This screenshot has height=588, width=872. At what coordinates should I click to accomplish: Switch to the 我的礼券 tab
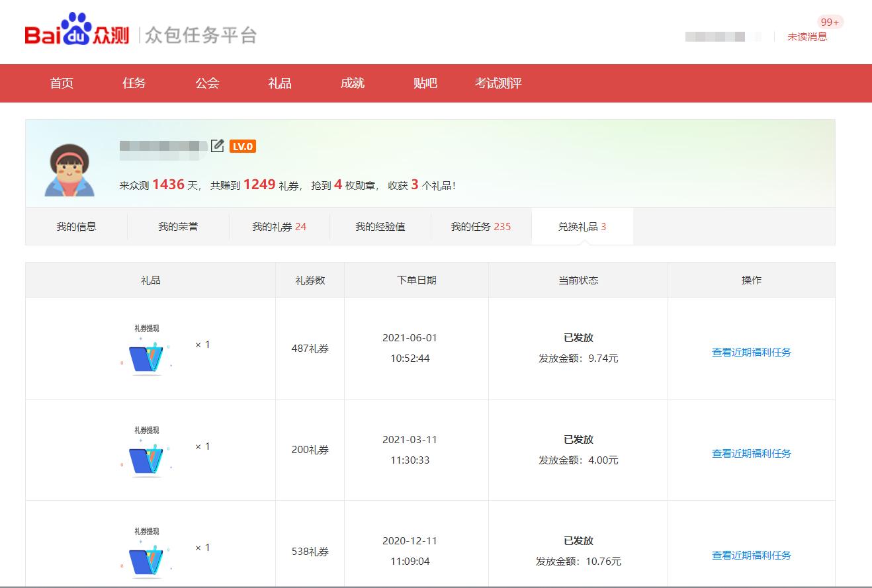pos(279,227)
